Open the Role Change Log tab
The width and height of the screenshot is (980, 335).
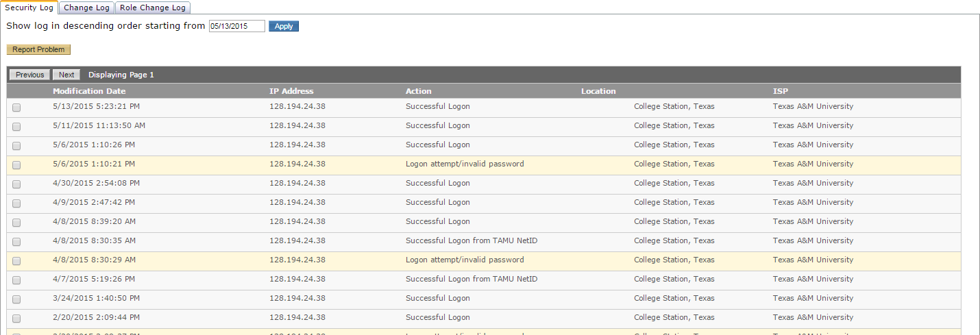[x=152, y=8]
